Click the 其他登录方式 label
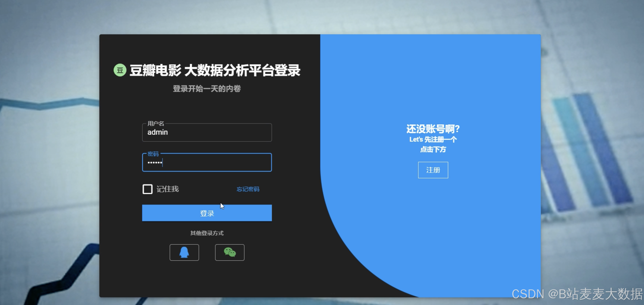This screenshot has width=644, height=305. (x=207, y=233)
